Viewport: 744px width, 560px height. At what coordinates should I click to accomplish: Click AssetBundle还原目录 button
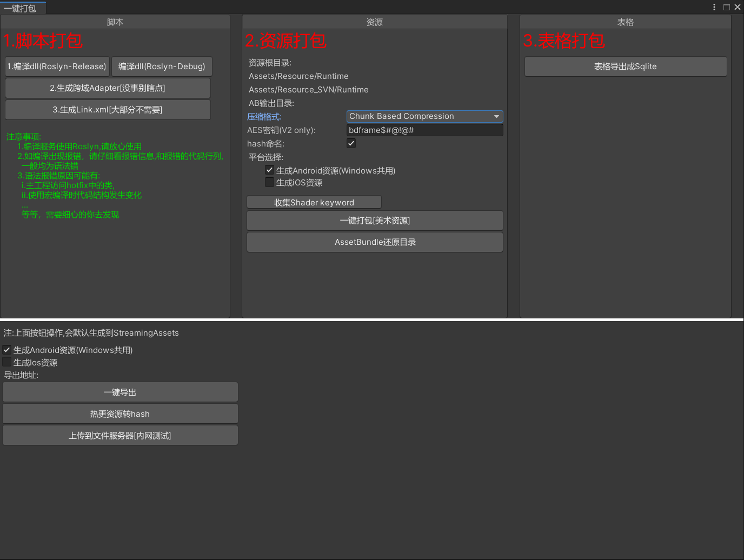click(x=375, y=242)
